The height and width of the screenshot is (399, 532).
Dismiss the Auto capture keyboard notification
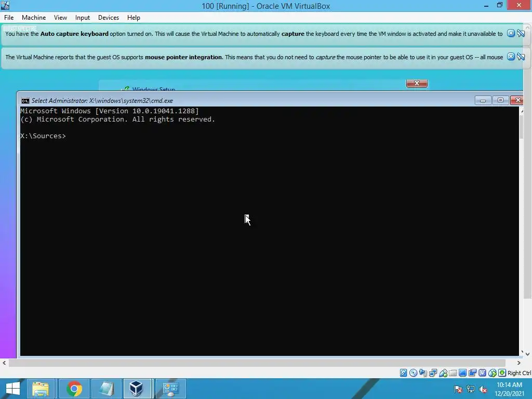[x=511, y=33]
